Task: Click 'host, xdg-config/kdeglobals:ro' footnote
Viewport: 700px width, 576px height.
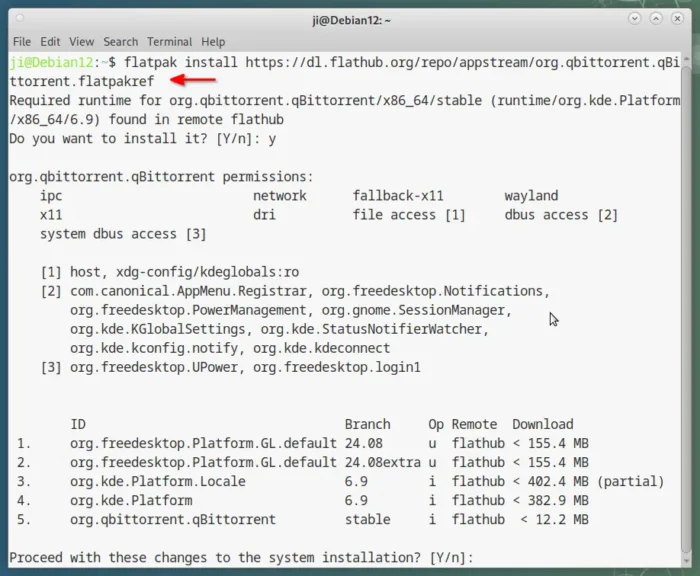Action: [x=184, y=272]
